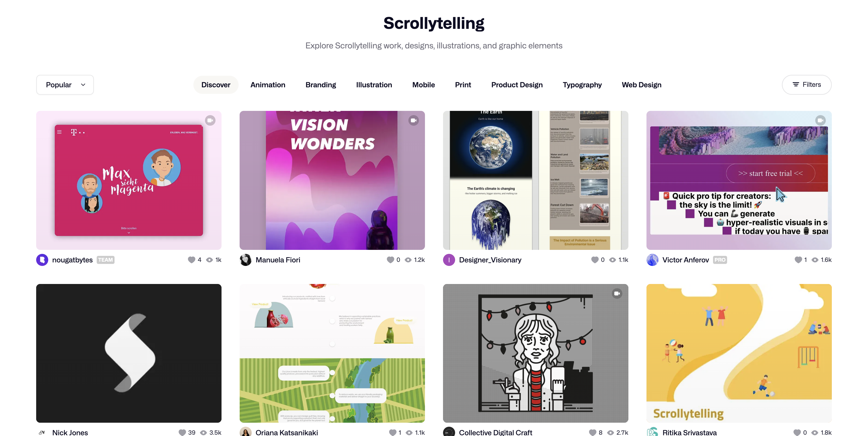Like the Nick Jones shot
The image size is (868, 436).
click(x=182, y=432)
